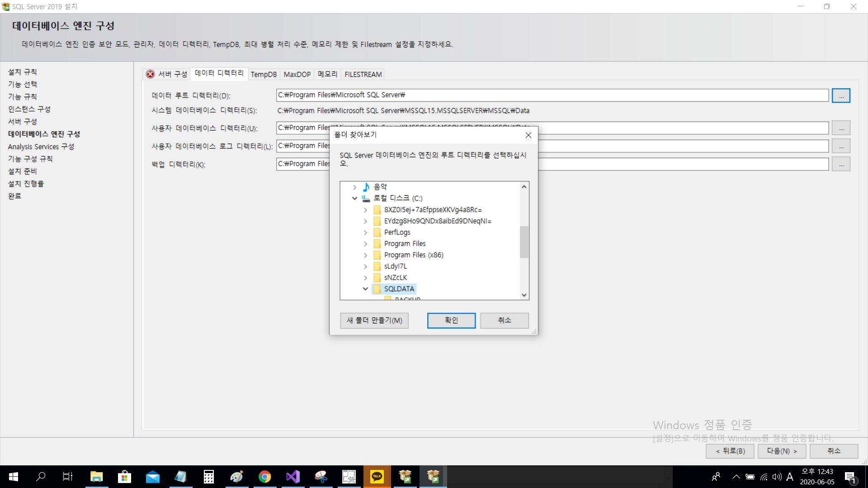
Task: Switch to the 서버 구성 tab
Action: click(167, 74)
